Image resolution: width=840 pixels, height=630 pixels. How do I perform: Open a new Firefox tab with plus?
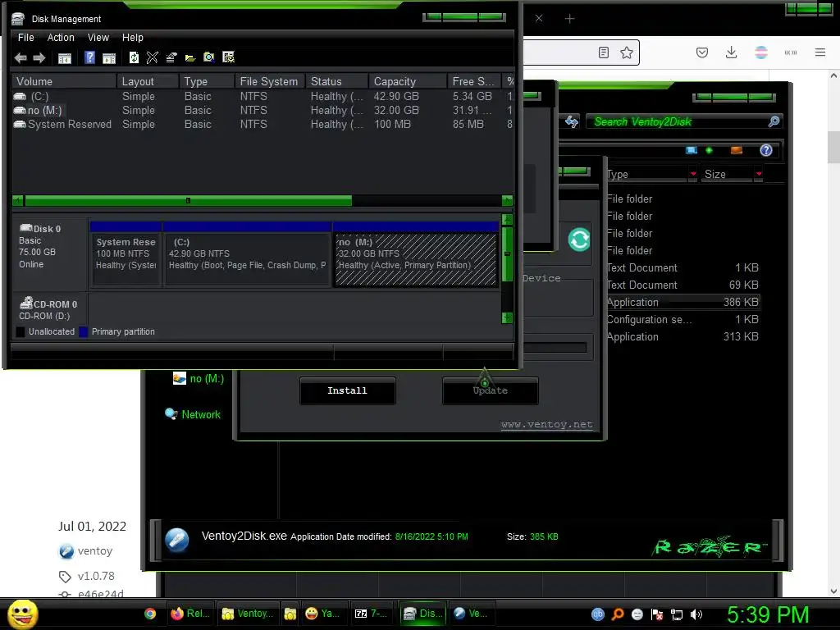click(x=569, y=19)
